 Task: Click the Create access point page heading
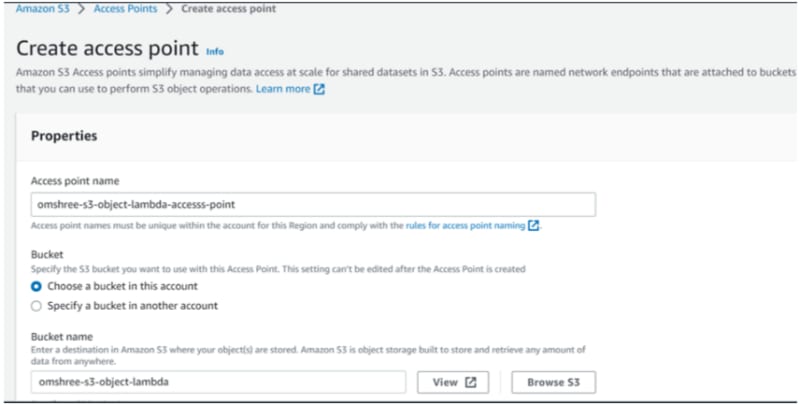pyautogui.click(x=107, y=49)
